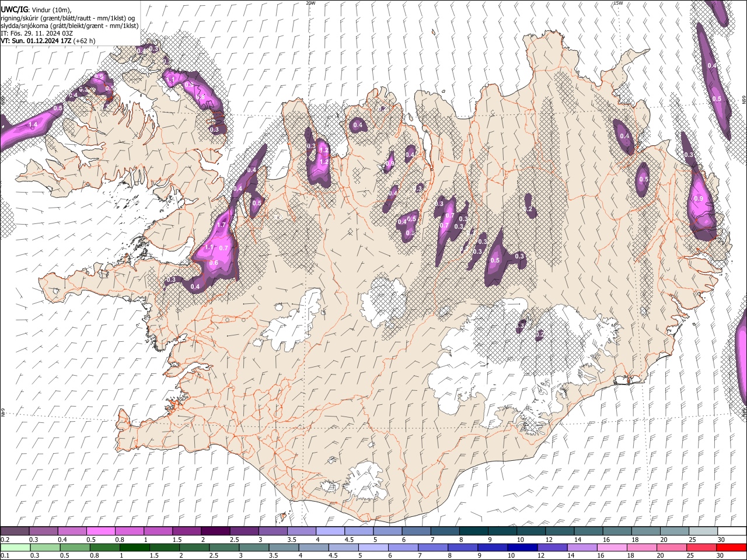The width and height of the screenshot is (747, 560).
Task: Pick the darkest purple 2 swatch, upper scale
Action: 215,531
